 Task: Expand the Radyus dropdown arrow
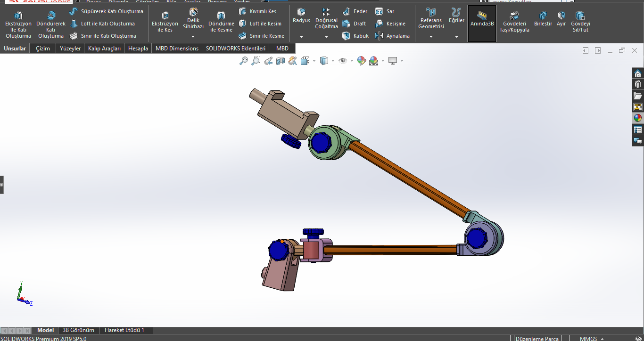coord(301,37)
